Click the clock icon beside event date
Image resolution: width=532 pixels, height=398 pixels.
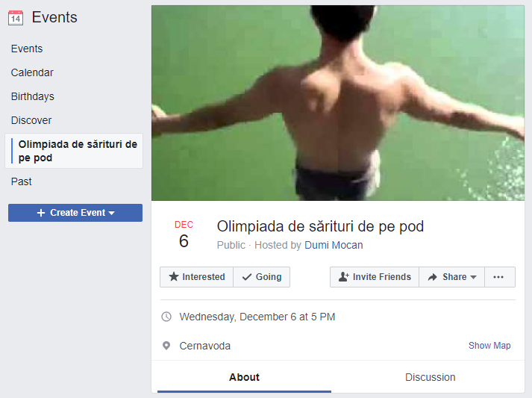coord(166,317)
